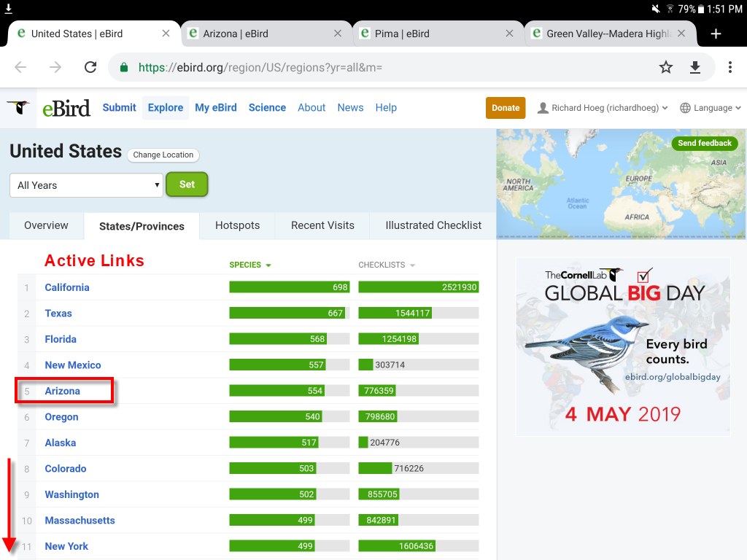Screen dimensions: 747x560
Task: Close the Arizona | eBird tab
Action: (338, 34)
